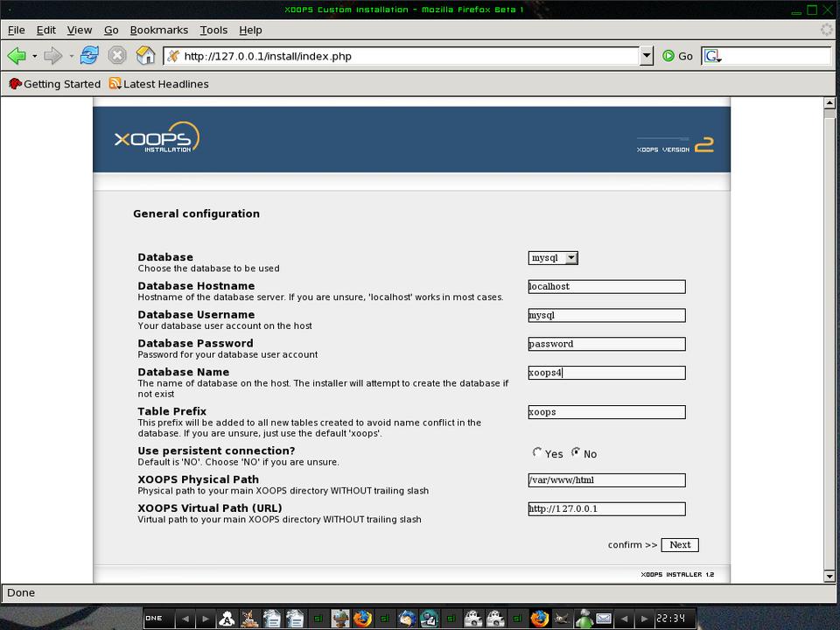
Task: Open the Latest Headlines feed bookmark
Action: tap(158, 84)
